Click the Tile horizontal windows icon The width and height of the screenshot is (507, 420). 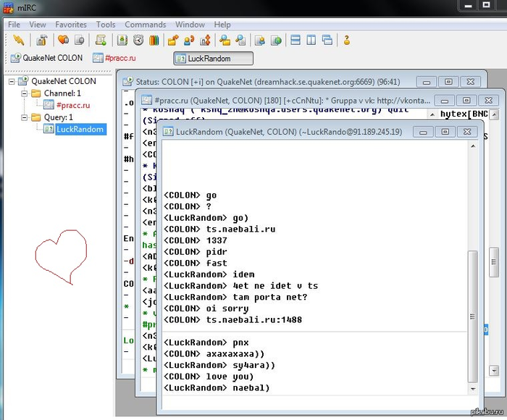pos(296,40)
